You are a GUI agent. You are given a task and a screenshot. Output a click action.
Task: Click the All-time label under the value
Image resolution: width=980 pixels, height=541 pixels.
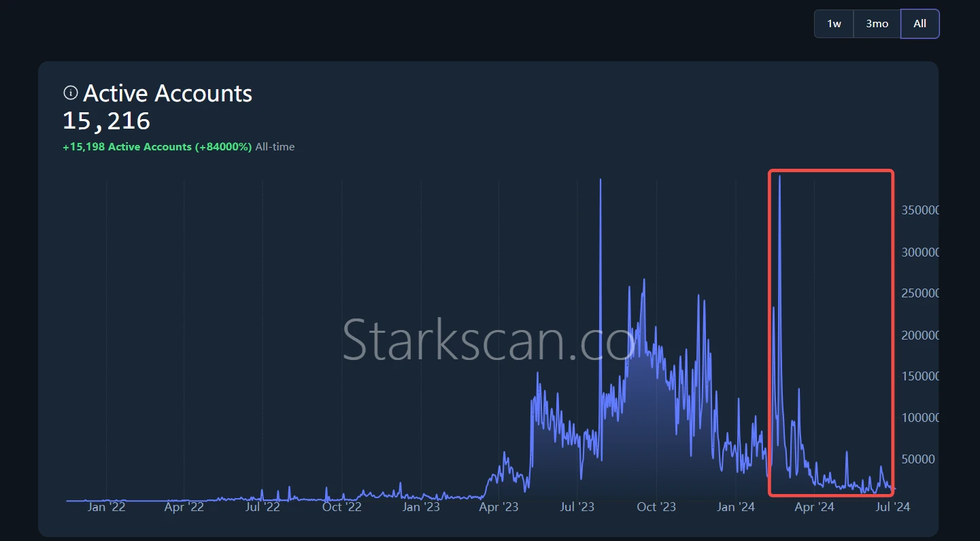coord(275,146)
